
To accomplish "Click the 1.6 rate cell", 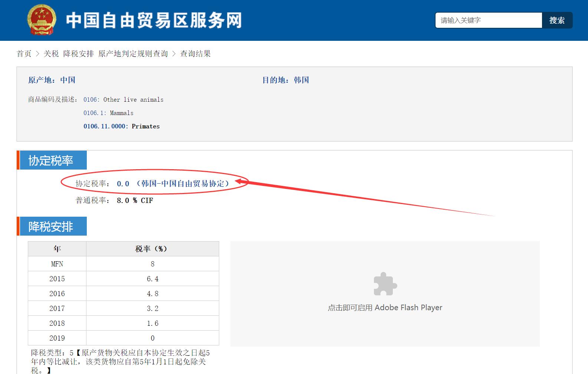I will (x=152, y=323).
